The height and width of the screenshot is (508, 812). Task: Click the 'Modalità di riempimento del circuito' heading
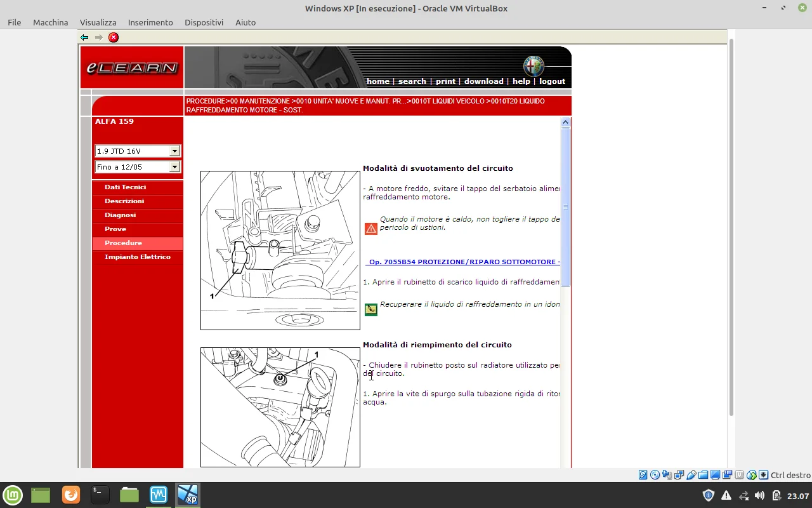tap(437, 345)
